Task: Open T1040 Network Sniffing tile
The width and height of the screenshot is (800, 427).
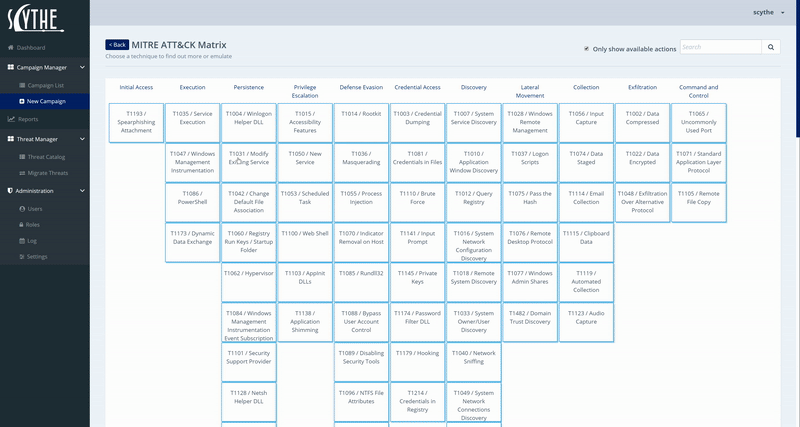Action: [x=474, y=362]
